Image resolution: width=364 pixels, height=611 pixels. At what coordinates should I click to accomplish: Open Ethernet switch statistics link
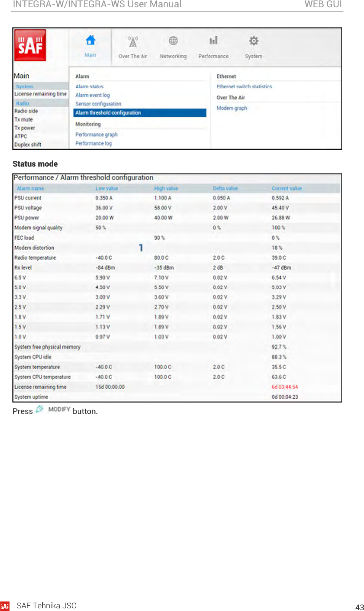tap(244, 87)
